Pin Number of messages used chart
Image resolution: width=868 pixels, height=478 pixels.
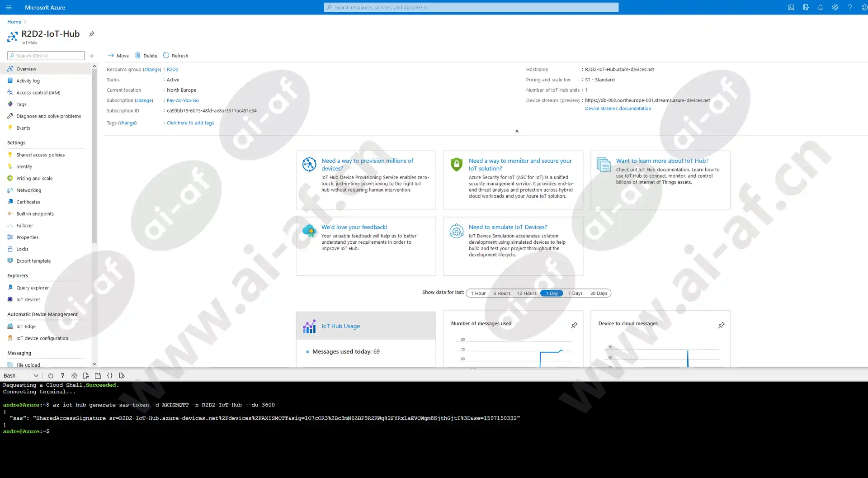(x=574, y=325)
